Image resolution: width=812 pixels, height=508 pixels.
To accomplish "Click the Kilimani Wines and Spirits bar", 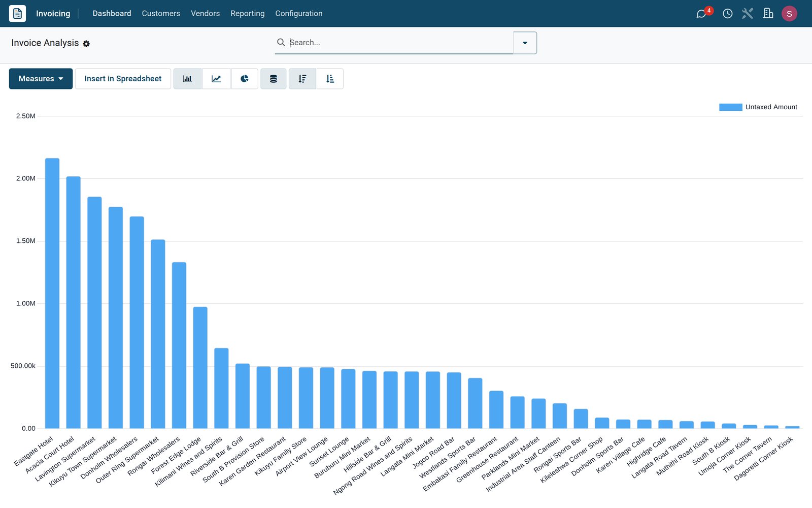I will [x=221, y=388].
